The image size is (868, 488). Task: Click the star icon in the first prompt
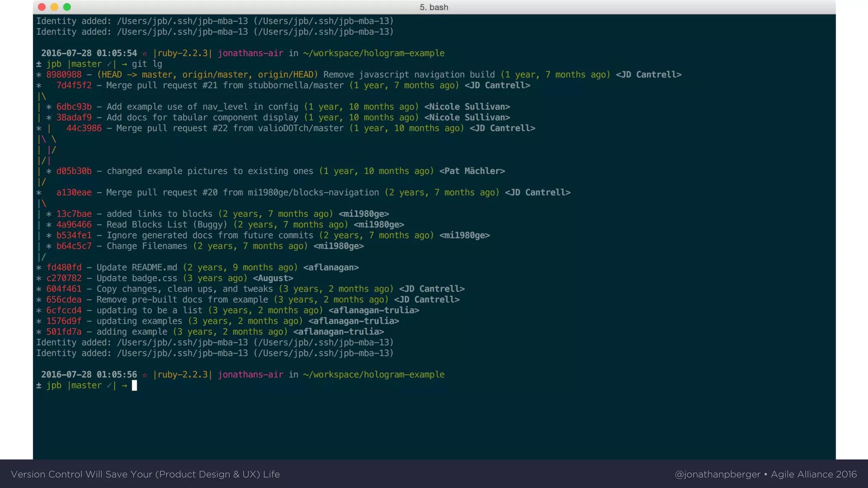pyautogui.click(x=145, y=53)
